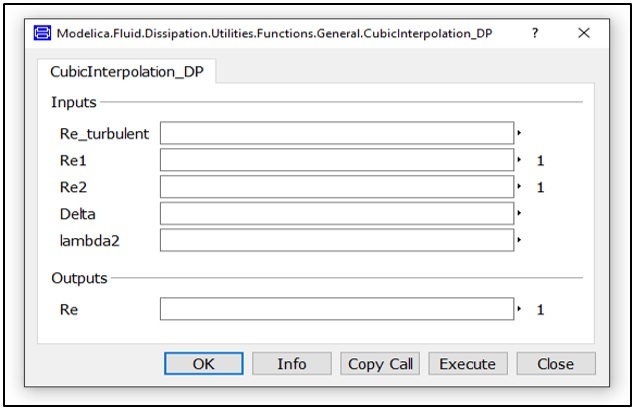This screenshot has width=636, height=410.
Task: Confirm with the OK button
Action: 204,363
